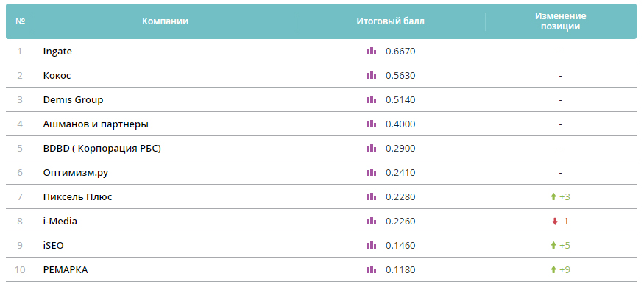Click the green up arrow for Пиксель Плюс
This screenshot has height=287, width=644.
pyautogui.click(x=553, y=197)
